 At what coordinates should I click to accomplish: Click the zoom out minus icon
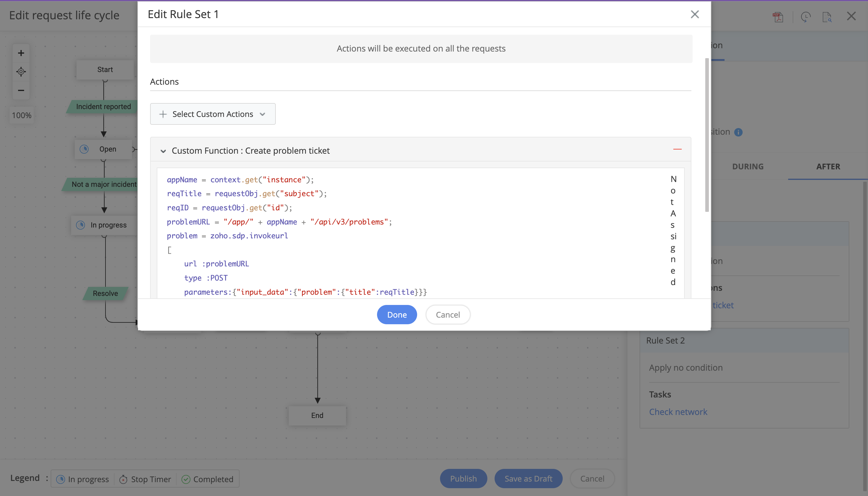(21, 90)
